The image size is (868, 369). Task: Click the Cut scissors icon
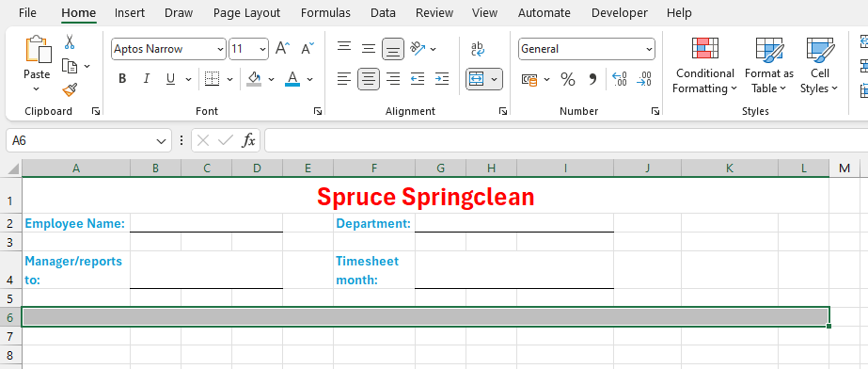point(70,42)
